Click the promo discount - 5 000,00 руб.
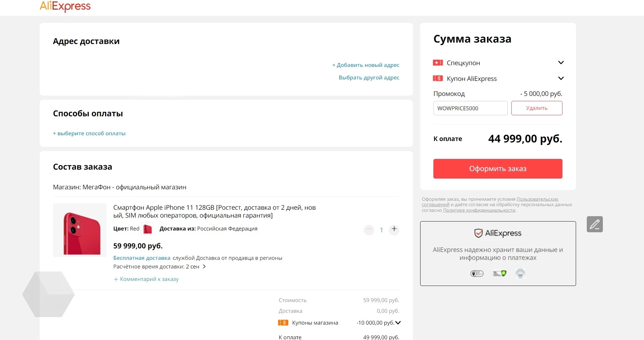 point(541,94)
